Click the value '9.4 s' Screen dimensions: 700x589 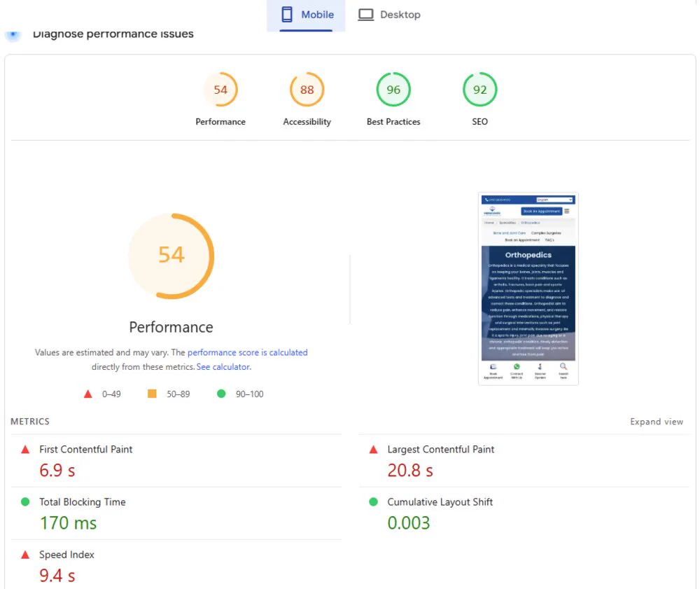57,576
